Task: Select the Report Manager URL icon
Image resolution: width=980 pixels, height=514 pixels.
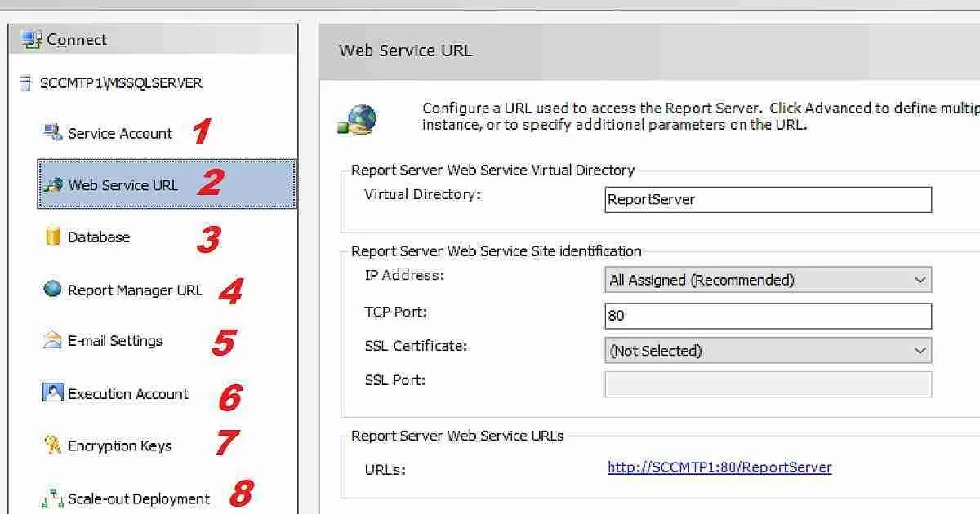Action: point(52,289)
